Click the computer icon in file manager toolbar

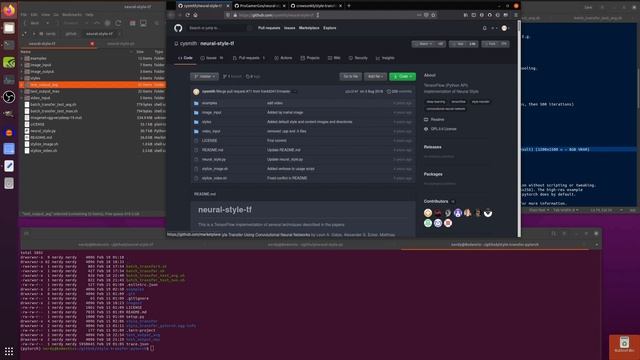pyautogui.click(x=143, y=23)
